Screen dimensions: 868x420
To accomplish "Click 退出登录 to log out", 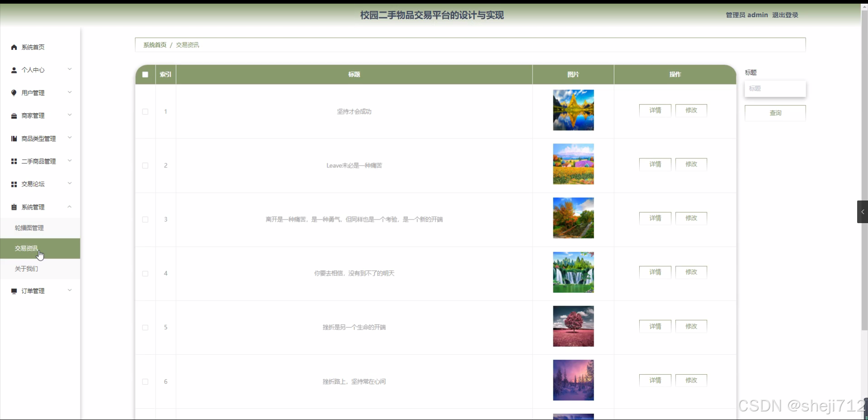I will pyautogui.click(x=785, y=15).
